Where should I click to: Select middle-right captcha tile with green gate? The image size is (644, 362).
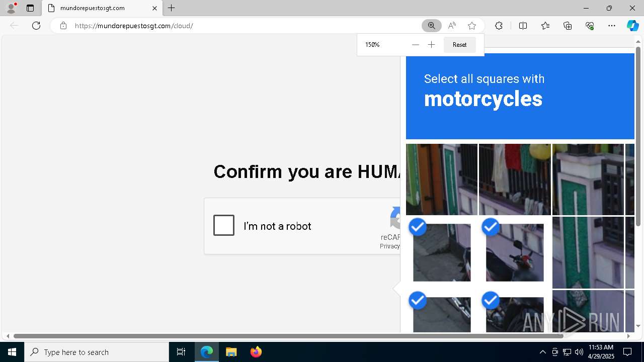pos(588,252)
